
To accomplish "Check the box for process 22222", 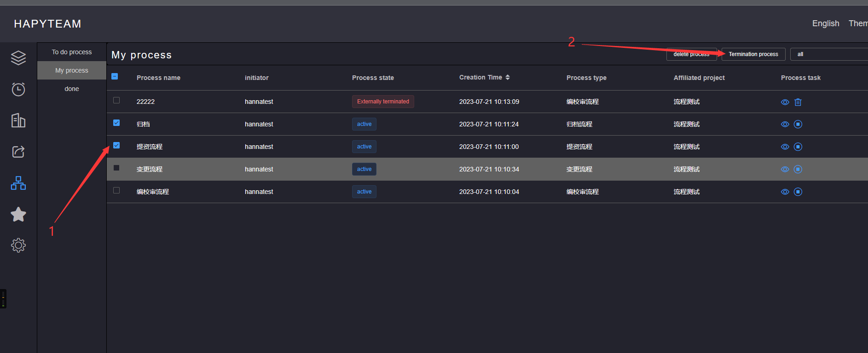I will point(116,100).
